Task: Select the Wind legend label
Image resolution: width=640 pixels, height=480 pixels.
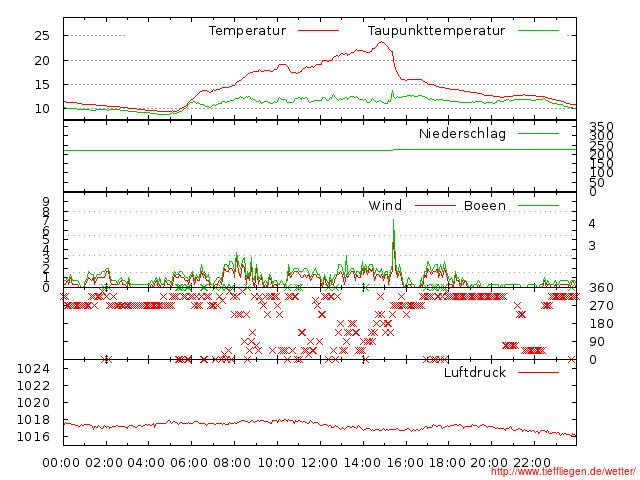Action: tap(385, 206)
